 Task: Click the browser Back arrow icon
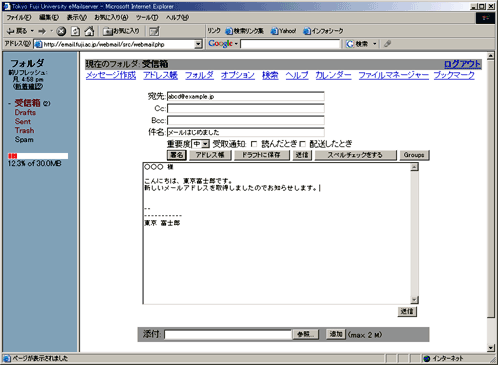pos(11,31)
